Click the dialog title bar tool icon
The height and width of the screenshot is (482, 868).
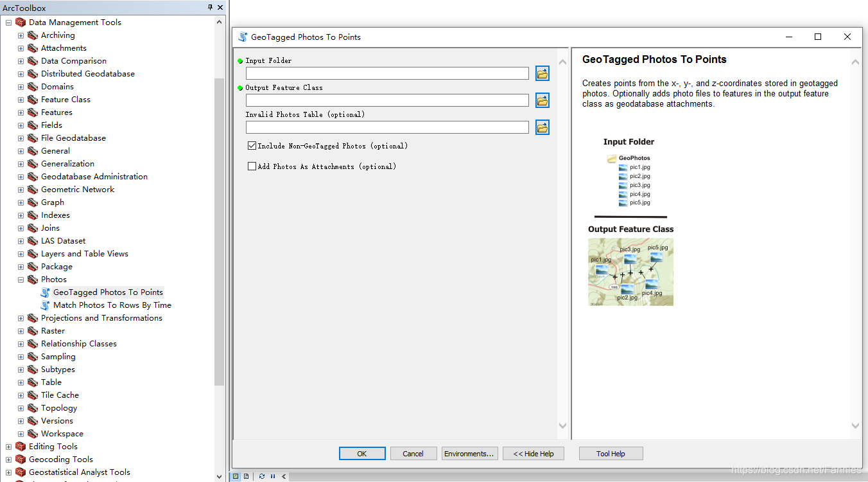click(243, 37)
